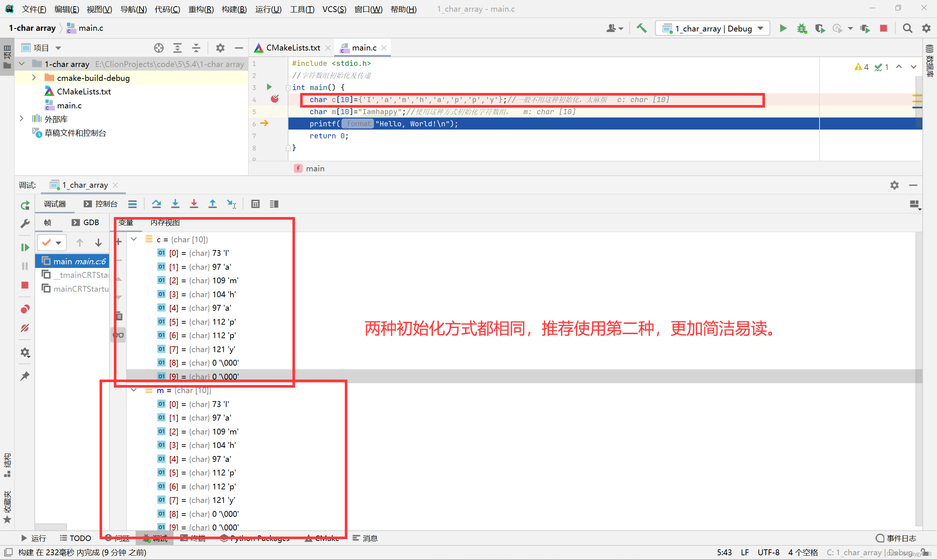This screenshot has height=560, width=937.
Task: Open project view dropdown 项目
Action: (x=41, y=48)
